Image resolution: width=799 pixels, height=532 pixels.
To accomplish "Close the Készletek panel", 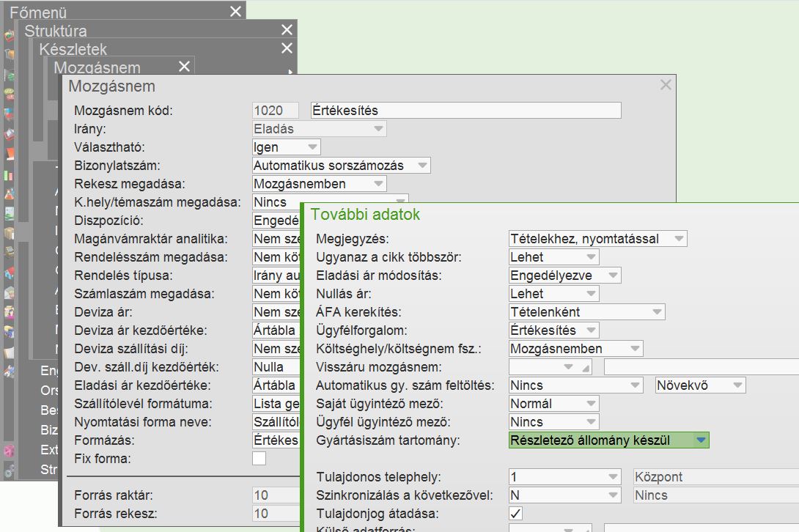I will 287,48.
